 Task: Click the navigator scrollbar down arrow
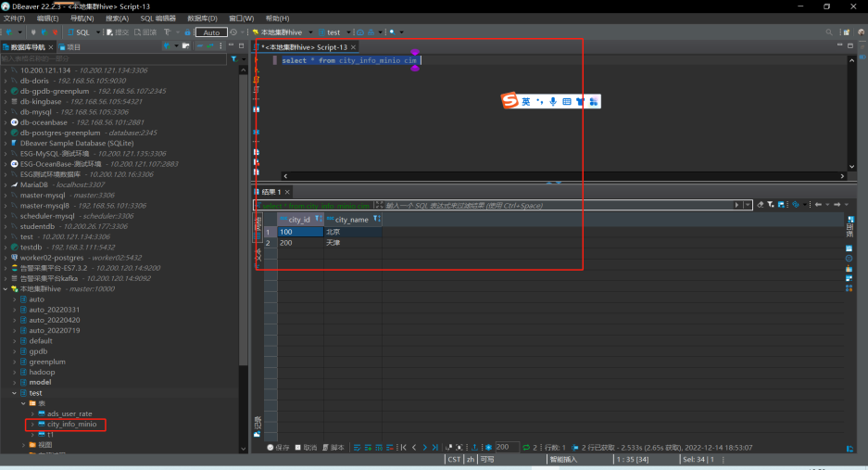tap(243, 449)
